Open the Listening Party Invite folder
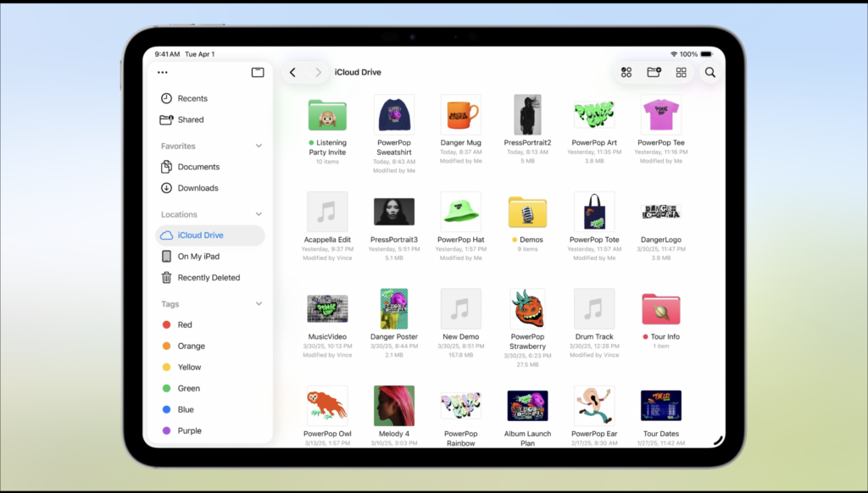Screen dimensions: 868x493 326,116
